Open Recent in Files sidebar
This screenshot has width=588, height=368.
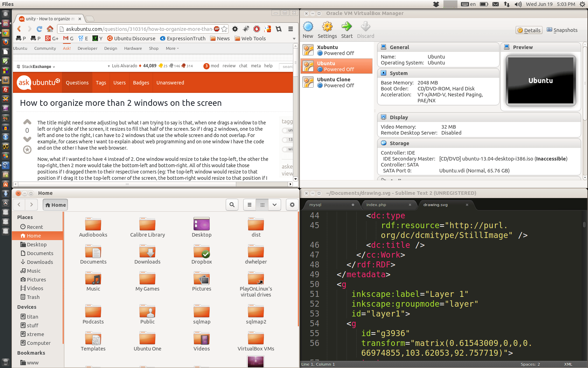37,227
